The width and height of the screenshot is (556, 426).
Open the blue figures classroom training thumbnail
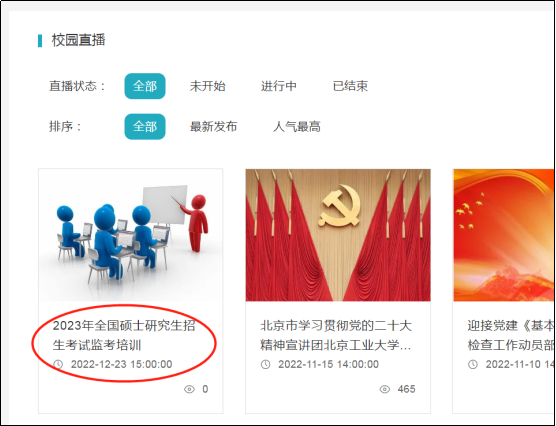(131, 235)
